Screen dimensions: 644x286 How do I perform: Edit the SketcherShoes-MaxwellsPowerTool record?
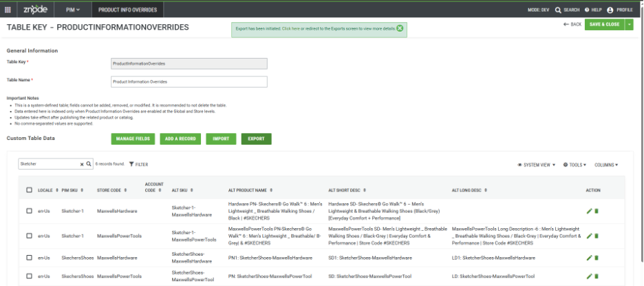pos(590,276)
